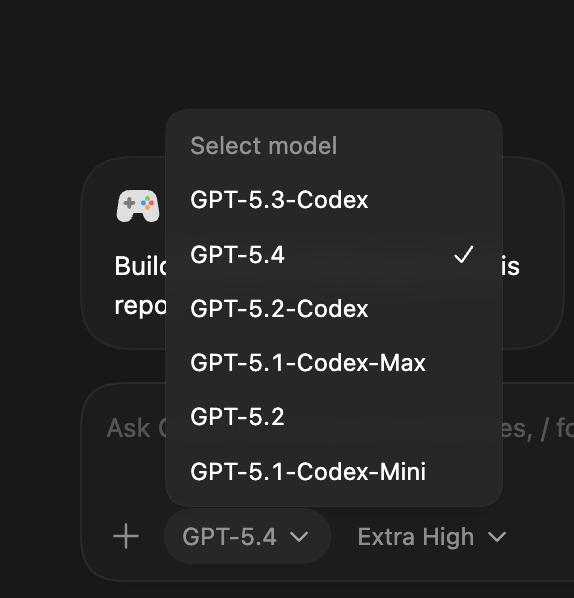Click prompt placeholder text right of menu
This screenshot has height=598, width=574.
coord(538,429)
